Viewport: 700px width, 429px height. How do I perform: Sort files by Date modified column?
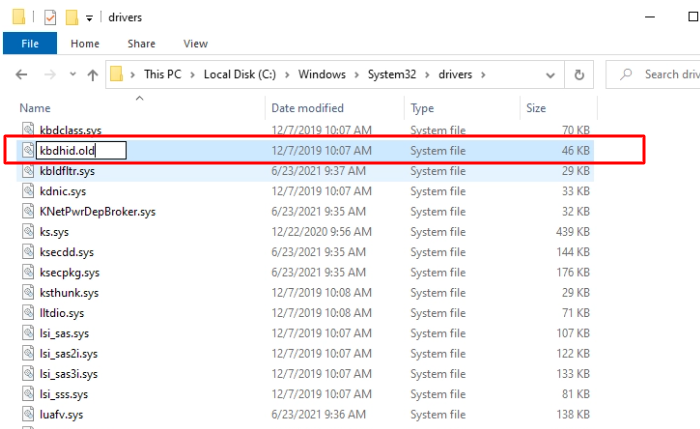click(x=307, y=108)
